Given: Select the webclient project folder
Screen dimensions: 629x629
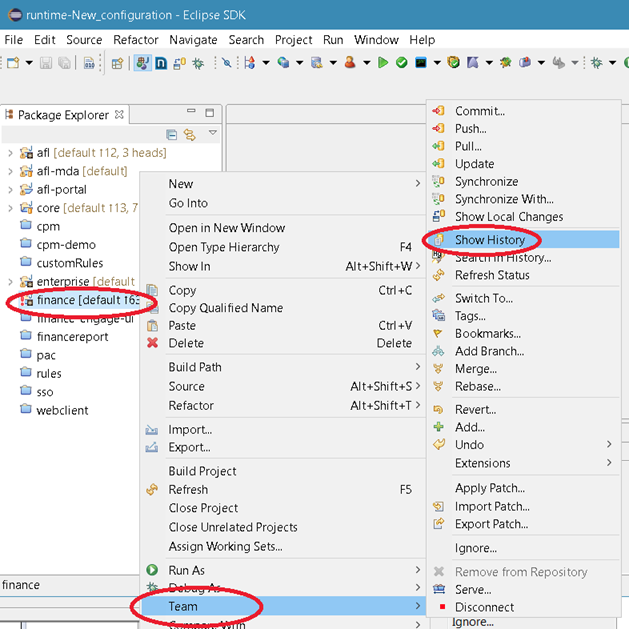Looking at the screenshot, I should coord(62,410).
